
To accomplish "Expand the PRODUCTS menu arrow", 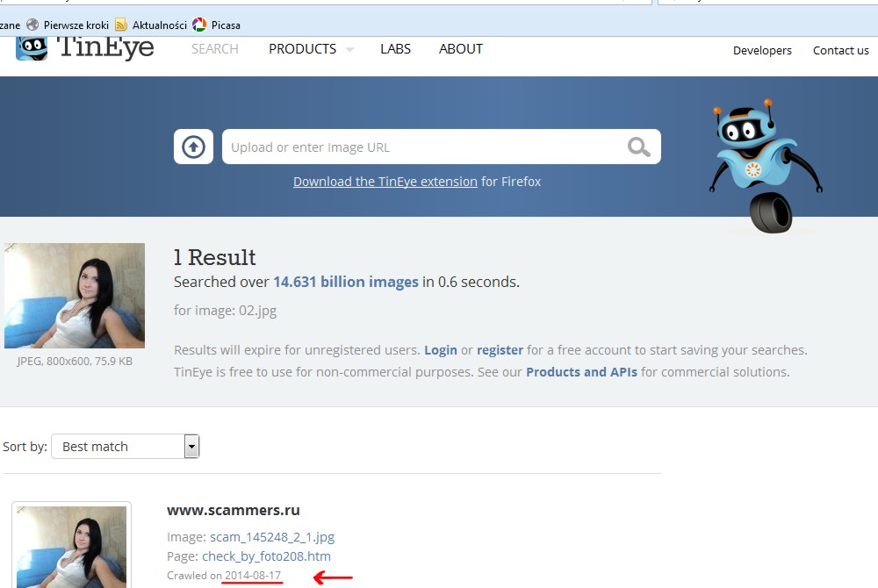I will coord(349,50).
